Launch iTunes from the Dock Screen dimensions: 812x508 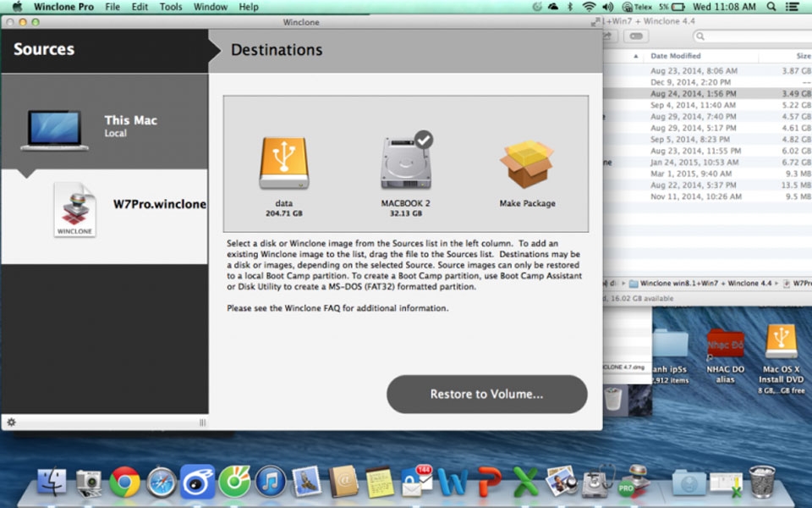pyautogui.click(x=271, y=482)
